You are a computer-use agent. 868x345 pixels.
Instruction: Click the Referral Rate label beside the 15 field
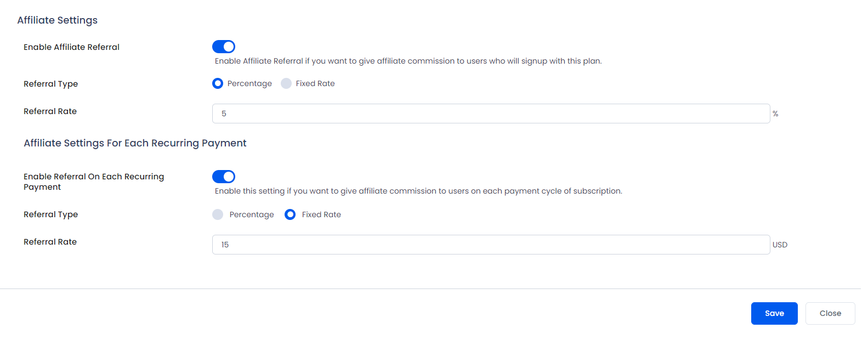pyautogui.click(x=50, y=242)
